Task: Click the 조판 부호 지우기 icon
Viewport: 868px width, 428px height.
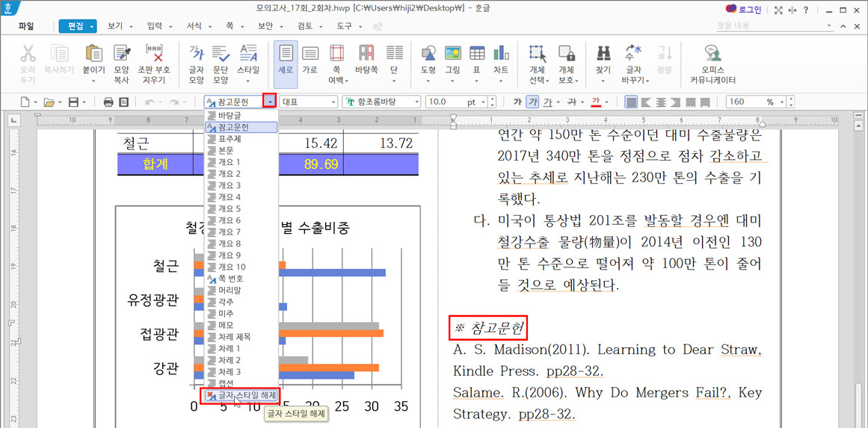Action: 154,64
